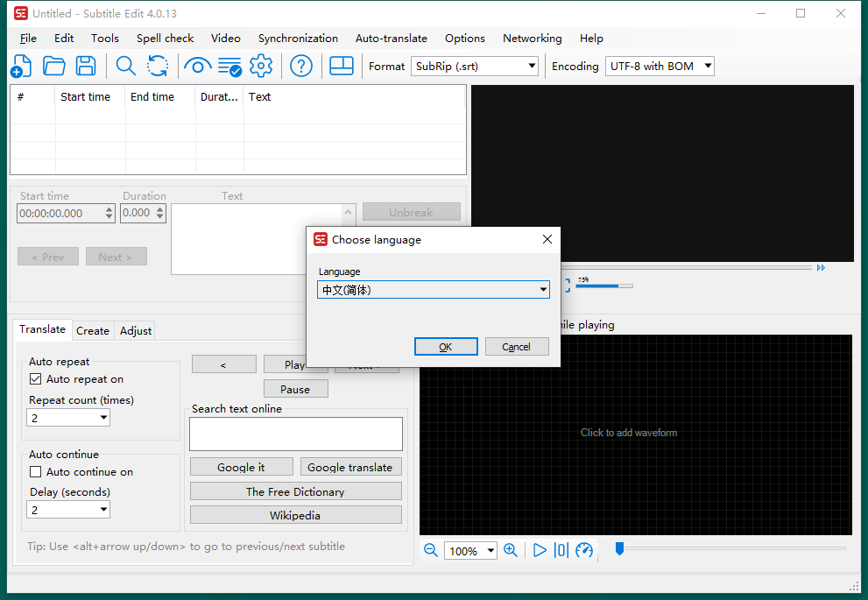Click The Free Dictionary button
The image size is (868, 600).
click(x=295, y=491)
